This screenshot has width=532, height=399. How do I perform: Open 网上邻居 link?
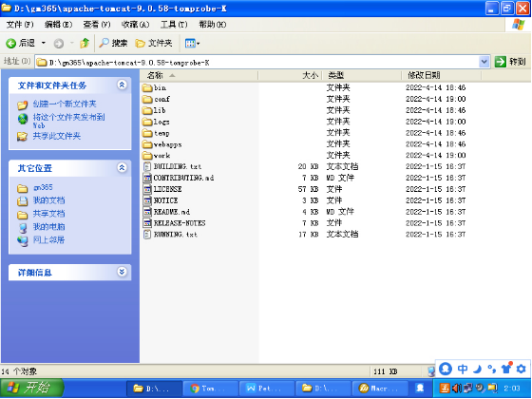tap(48, 240)
